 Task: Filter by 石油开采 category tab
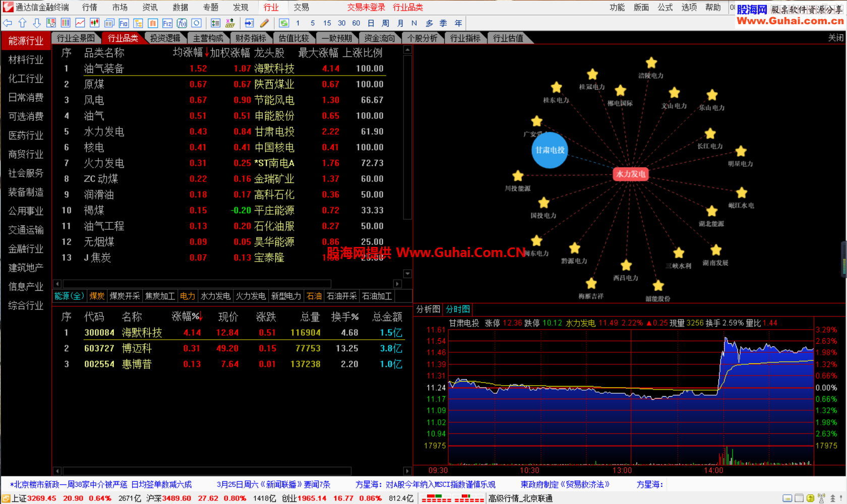pyautogui.click(x=341, y=296)
